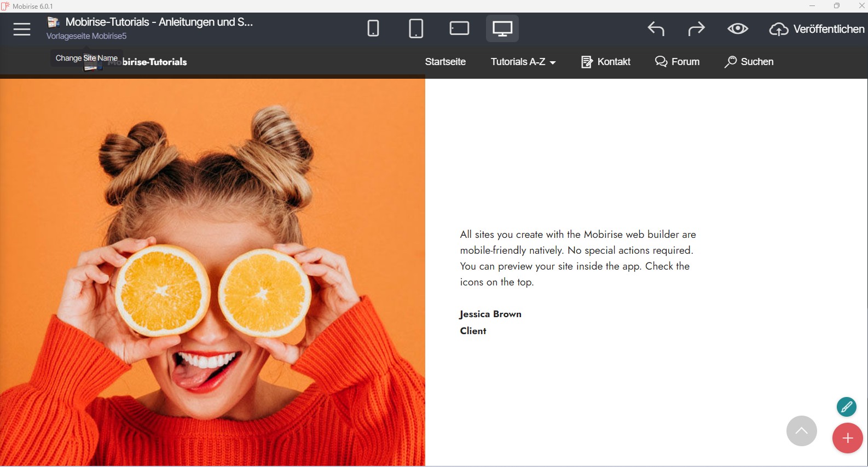
Task: Switch to tablet landscape preview
Action: click(x=459, y=28)
